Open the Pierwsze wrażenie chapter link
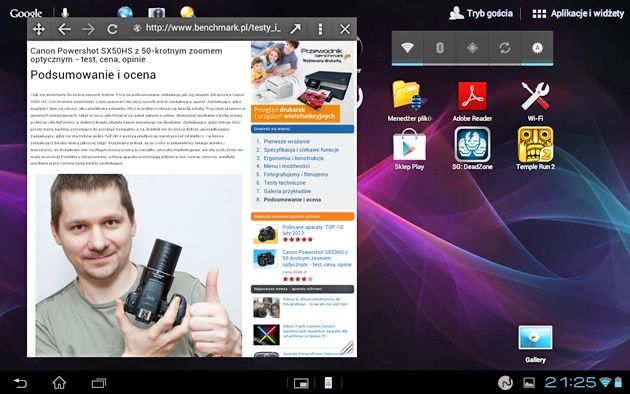 pos(286,141)
